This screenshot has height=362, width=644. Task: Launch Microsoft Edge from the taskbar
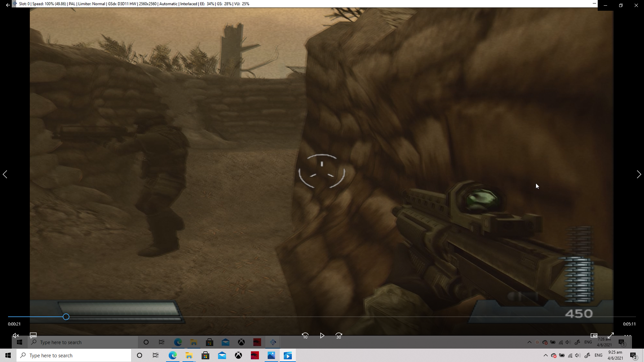click(172, 355)
